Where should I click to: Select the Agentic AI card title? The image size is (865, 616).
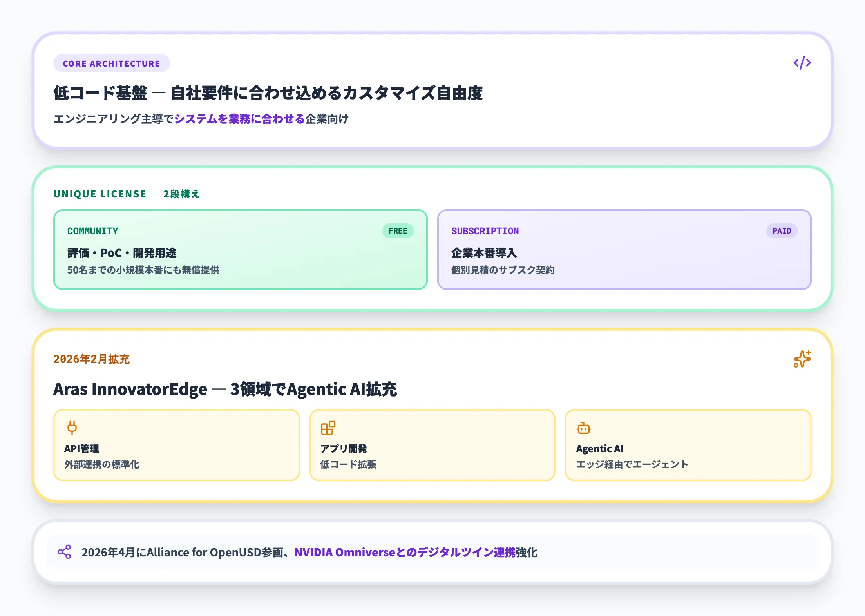(599, 449)
